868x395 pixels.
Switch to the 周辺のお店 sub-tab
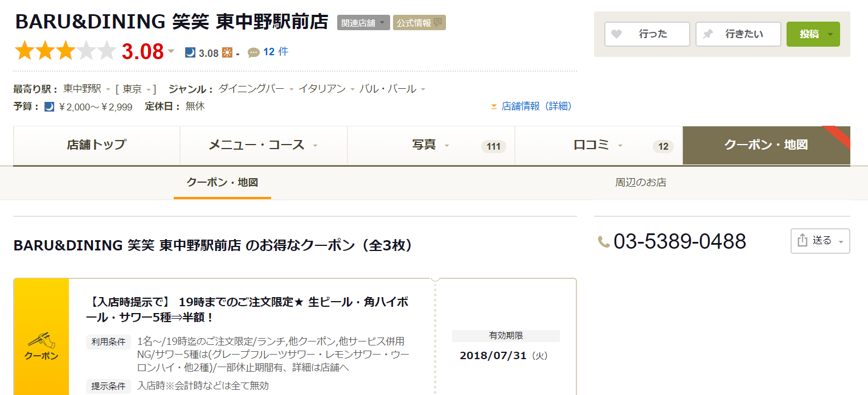641,183
